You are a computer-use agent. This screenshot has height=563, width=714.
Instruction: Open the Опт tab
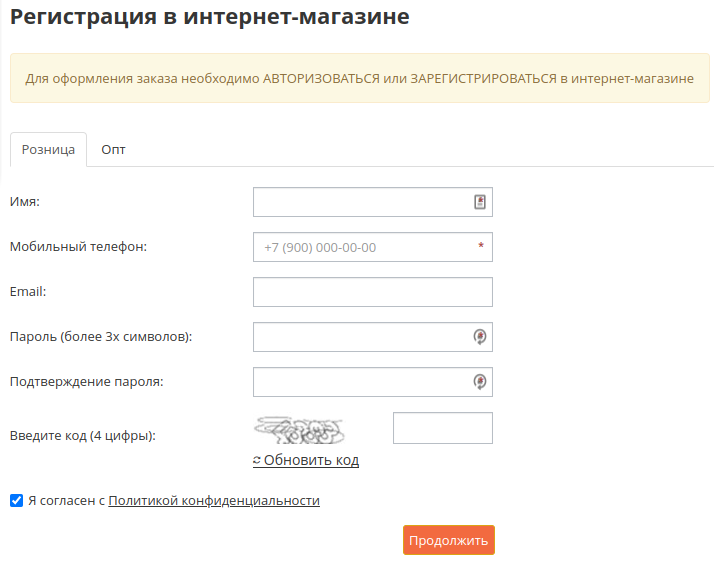tap(113, 149)
